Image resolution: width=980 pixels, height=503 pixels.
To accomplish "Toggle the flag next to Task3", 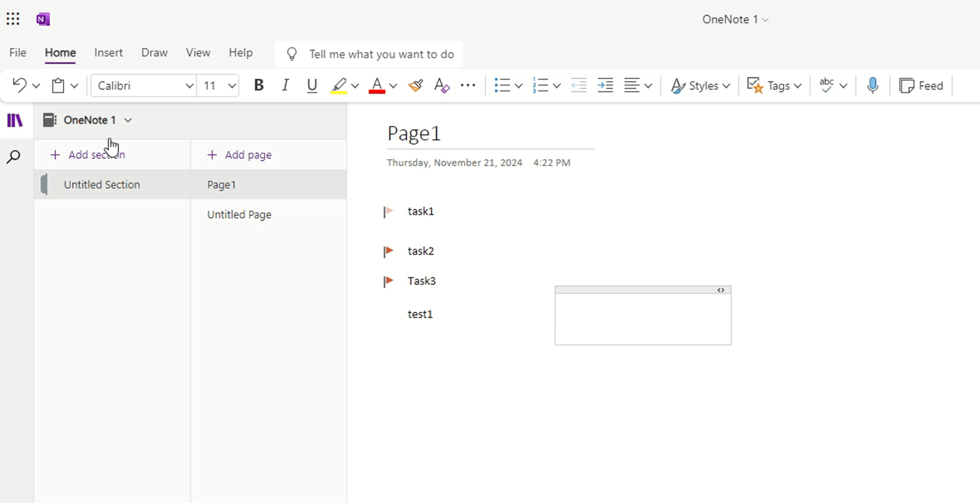I will (x=387, y=281).
